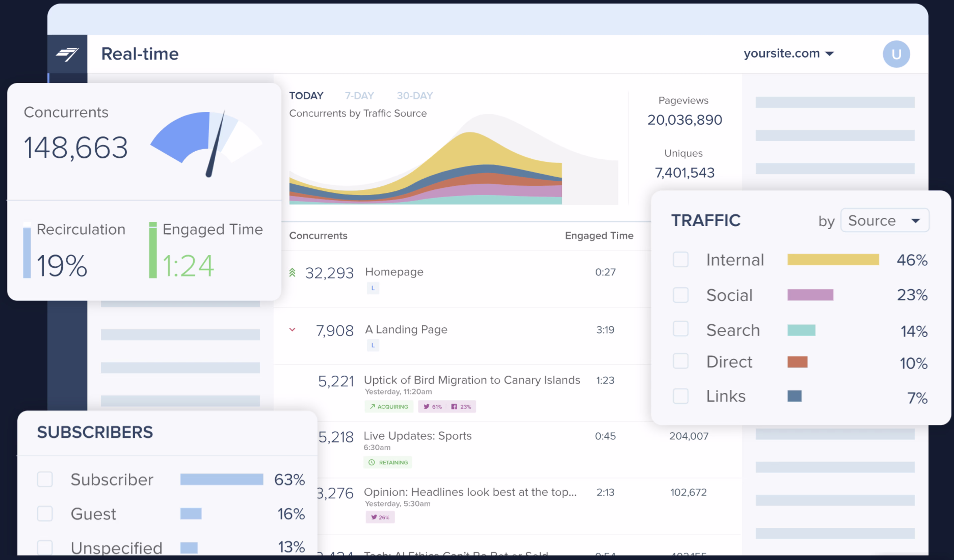Enable the Subscriber checkbox in SUBSCRIBERS panel

click(x=45, y=479)
